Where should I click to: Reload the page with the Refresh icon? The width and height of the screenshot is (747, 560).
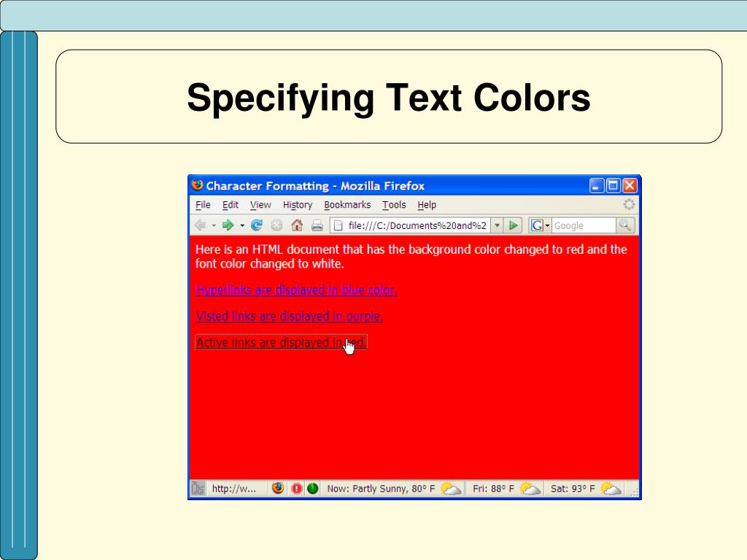257,225
